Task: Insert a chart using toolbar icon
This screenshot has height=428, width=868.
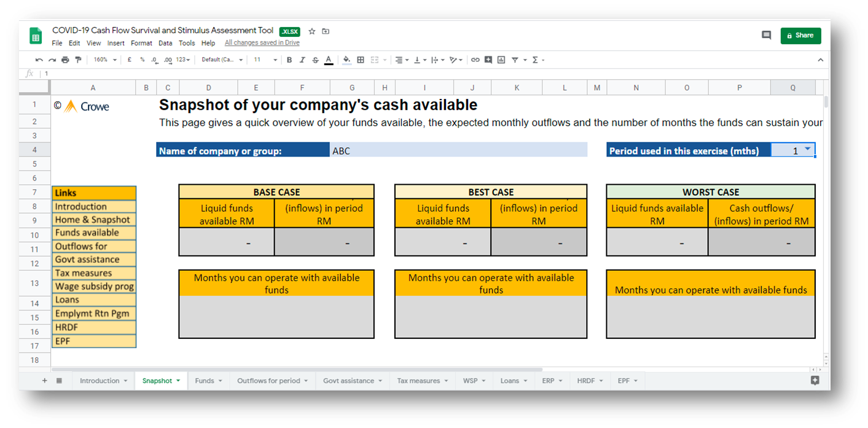Action: point(501,60)
